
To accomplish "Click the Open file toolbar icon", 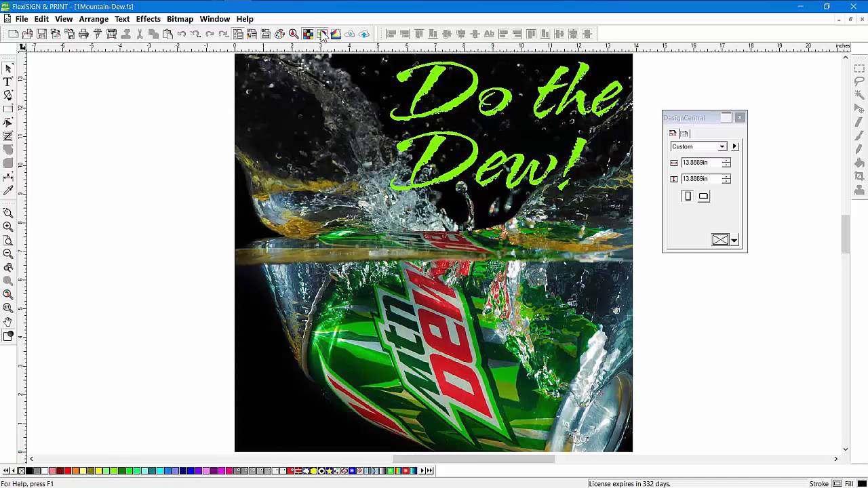I will point(27,34).
